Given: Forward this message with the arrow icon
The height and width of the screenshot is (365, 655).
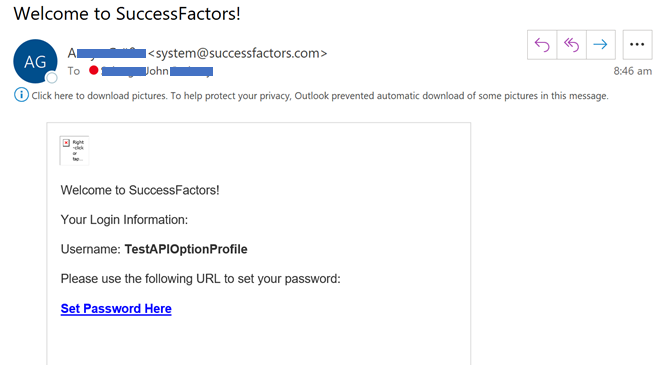Looking at the screenshot, I should point(601,45).
